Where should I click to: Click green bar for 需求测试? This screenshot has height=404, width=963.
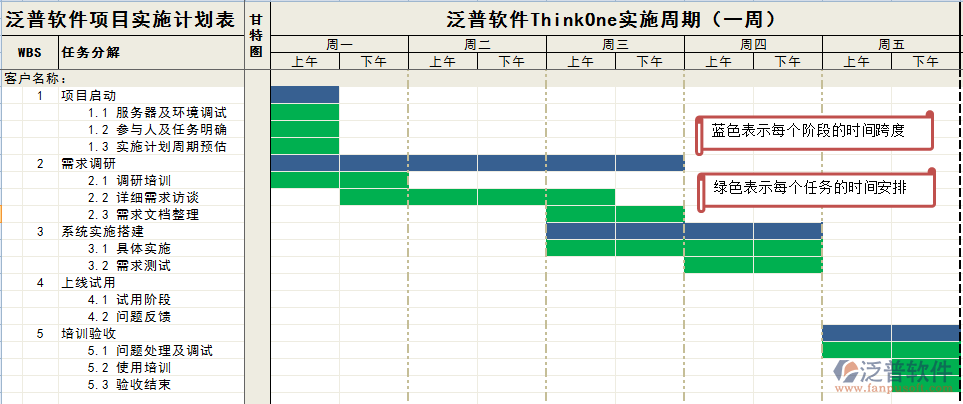click(x=754, y=265)
